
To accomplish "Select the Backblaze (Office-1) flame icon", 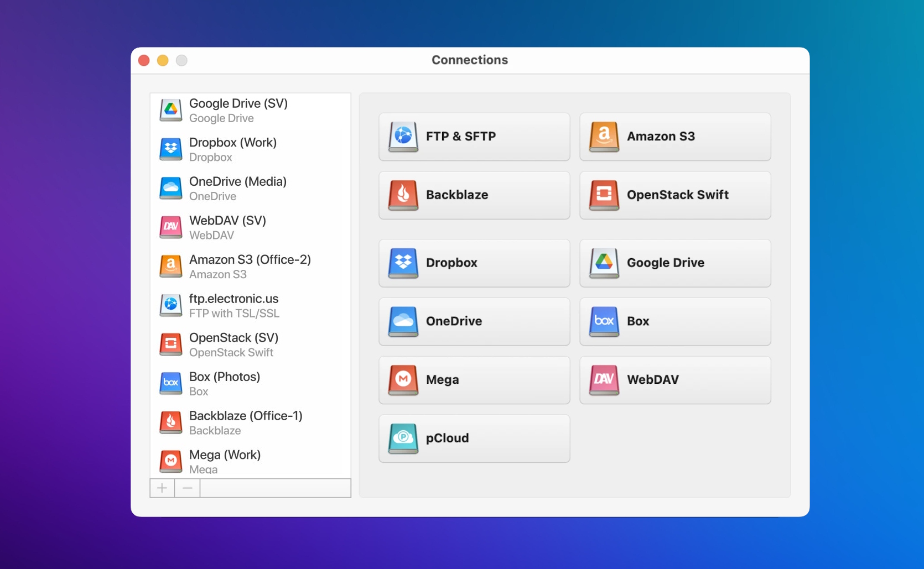I will [x=171, y=422].
